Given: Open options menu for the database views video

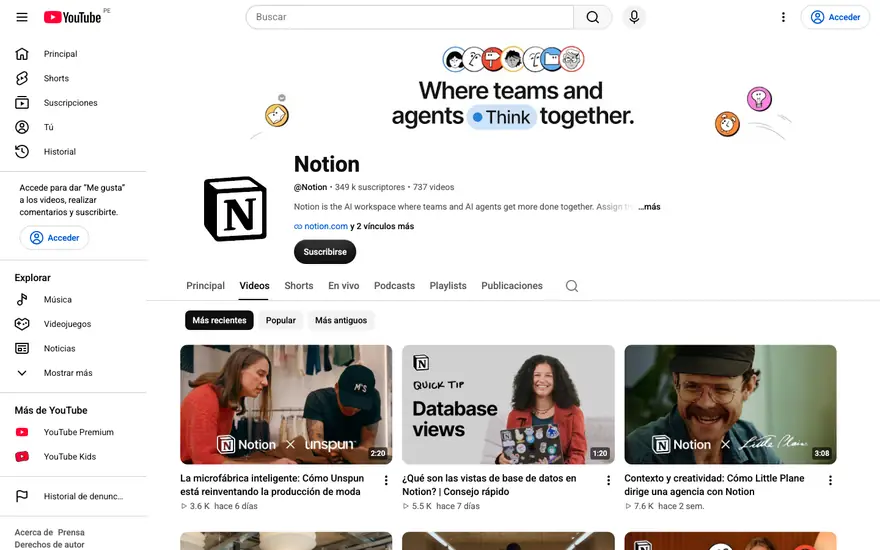Looking at the screenshot, I should pos(608,480).
